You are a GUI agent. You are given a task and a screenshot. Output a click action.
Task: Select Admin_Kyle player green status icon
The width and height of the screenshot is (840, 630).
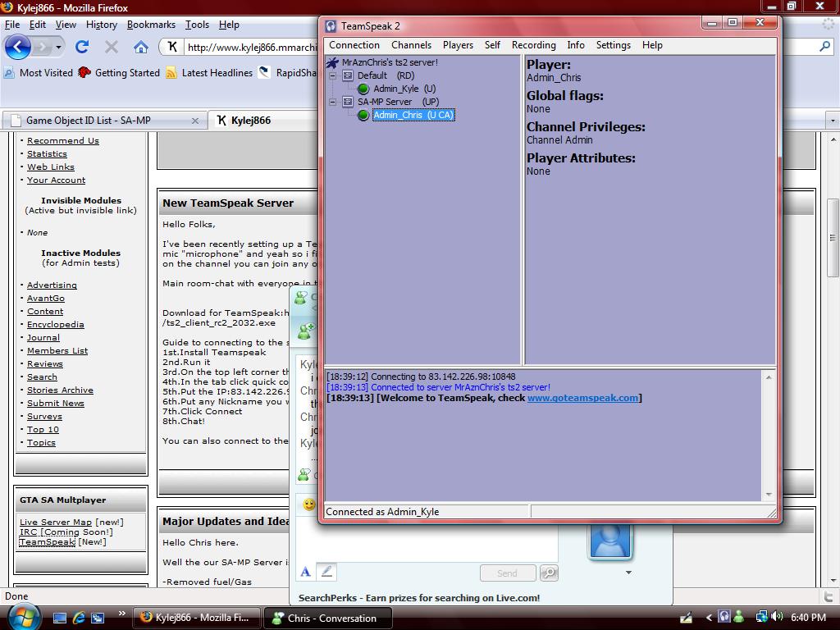coord(363,89)
